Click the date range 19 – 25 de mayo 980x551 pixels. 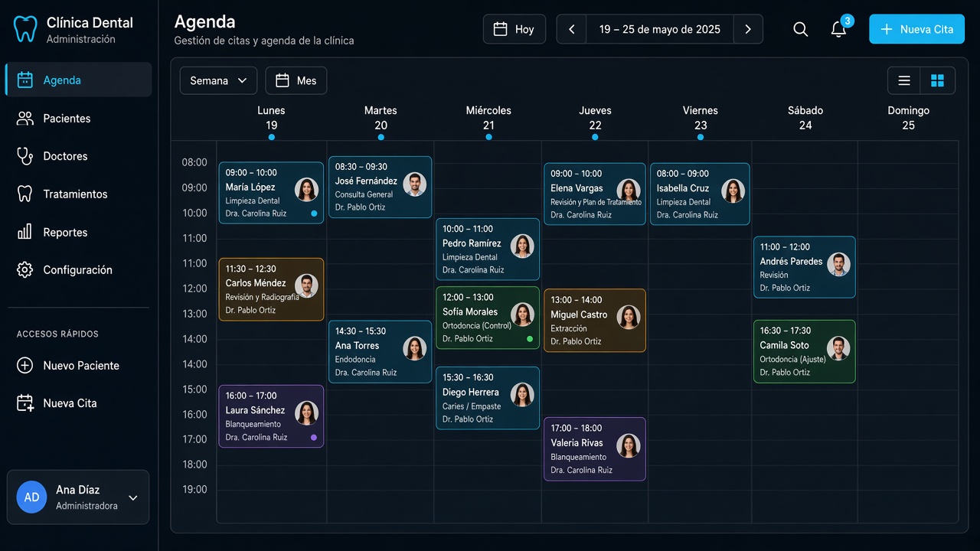660,29
